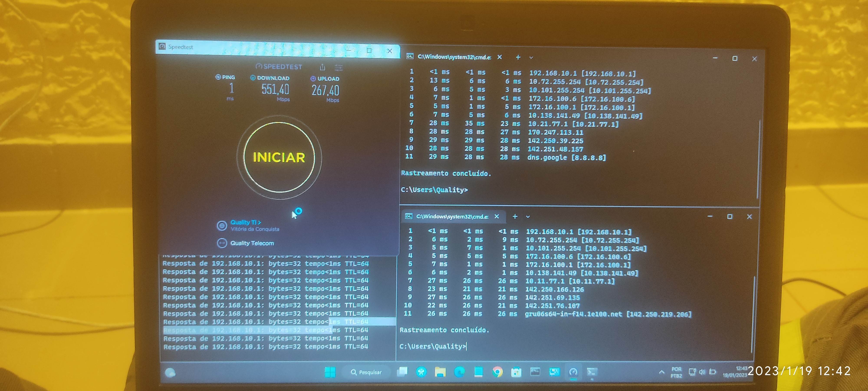Expand the upper cmd window tab dropdown
Viewport: 868px width, 391px height.
point(531,58)
